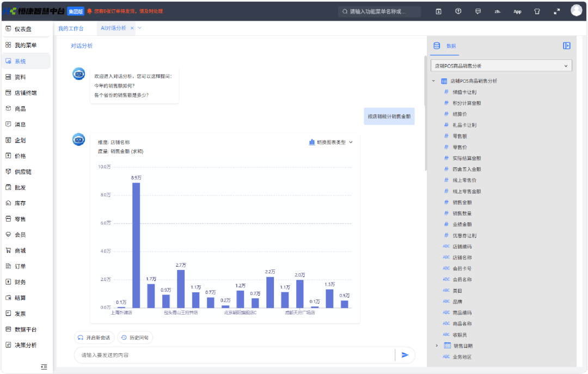Expand the 销售日期 tree node
The height and width of the screenshot is (374, 588).
pyautogui.click(x=437, y=346)
